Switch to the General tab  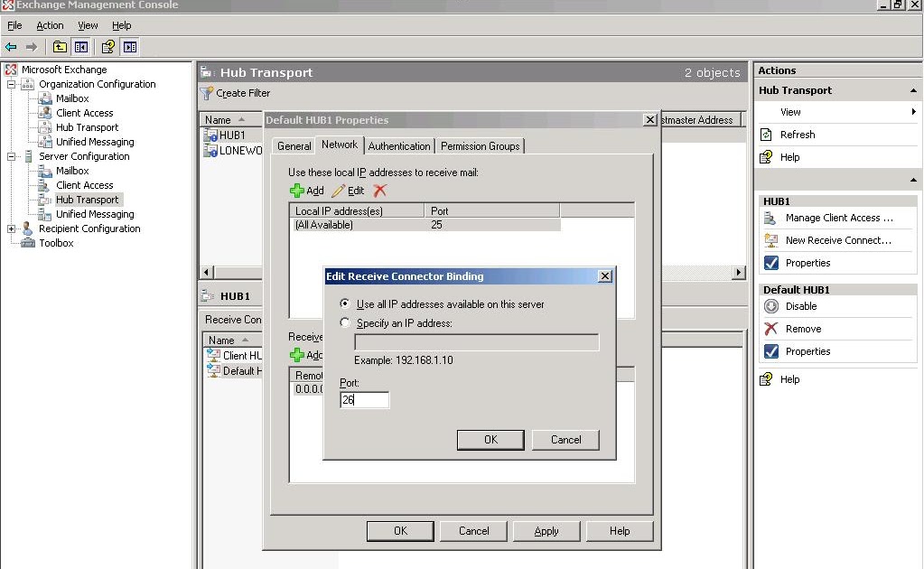[x=294, y=146]
